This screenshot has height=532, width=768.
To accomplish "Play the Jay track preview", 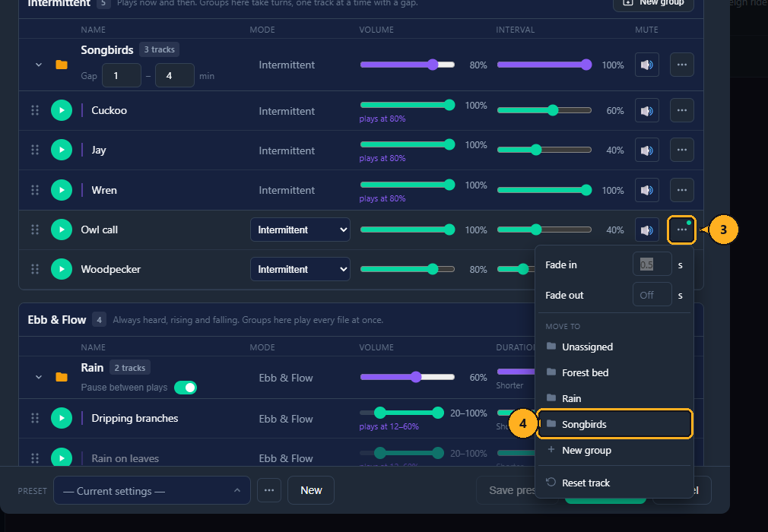I will [x=62, y=150].
